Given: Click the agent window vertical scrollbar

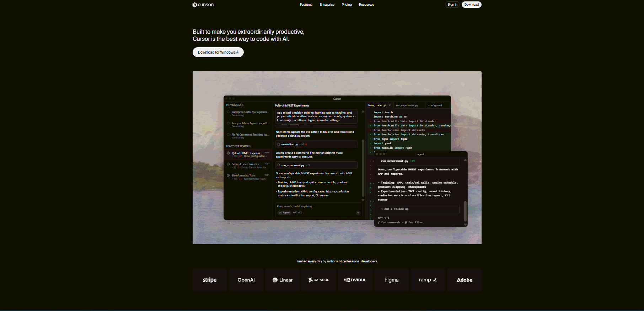Looking at the screenshot, I should pos(465,211).
